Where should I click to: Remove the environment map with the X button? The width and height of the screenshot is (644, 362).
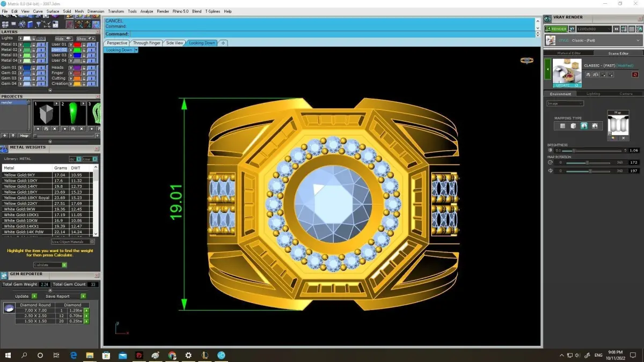pyautogui.click(x=623, y=138)
